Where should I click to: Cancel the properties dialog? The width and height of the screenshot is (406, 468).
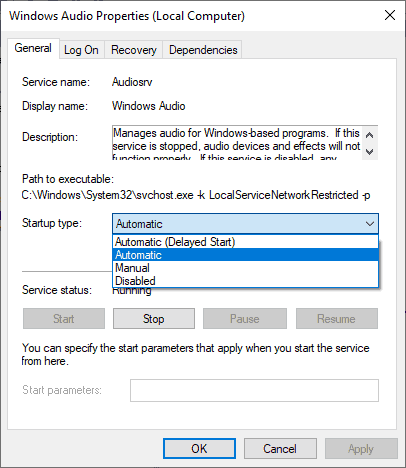(x=280, y=449)
